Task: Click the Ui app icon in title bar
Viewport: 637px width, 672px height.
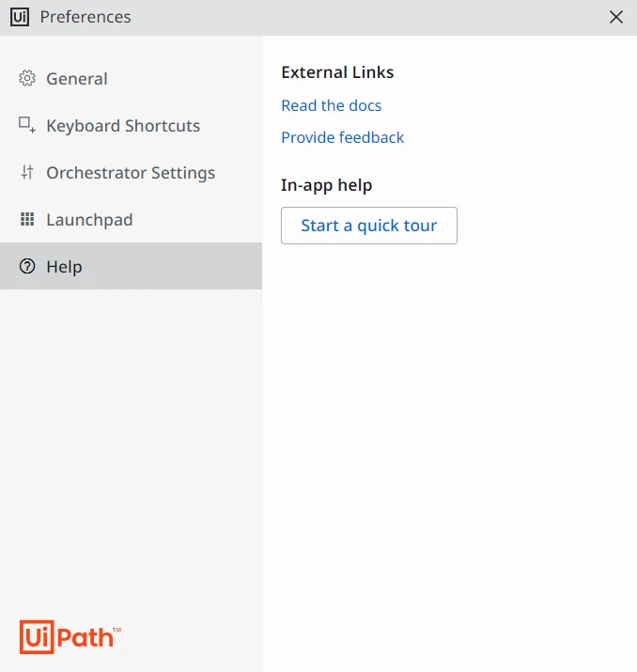Action: pos(20,17)
